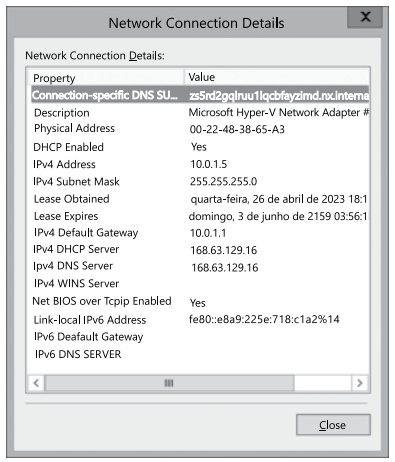Select the DHCP Enabled property
Screen dimensions: 395x462
(68, 147)
